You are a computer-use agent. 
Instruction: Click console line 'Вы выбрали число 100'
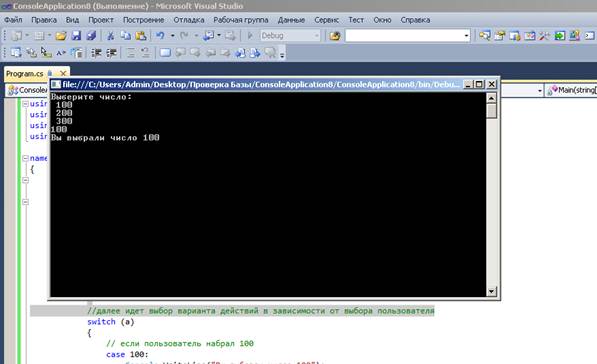(105, 138)
